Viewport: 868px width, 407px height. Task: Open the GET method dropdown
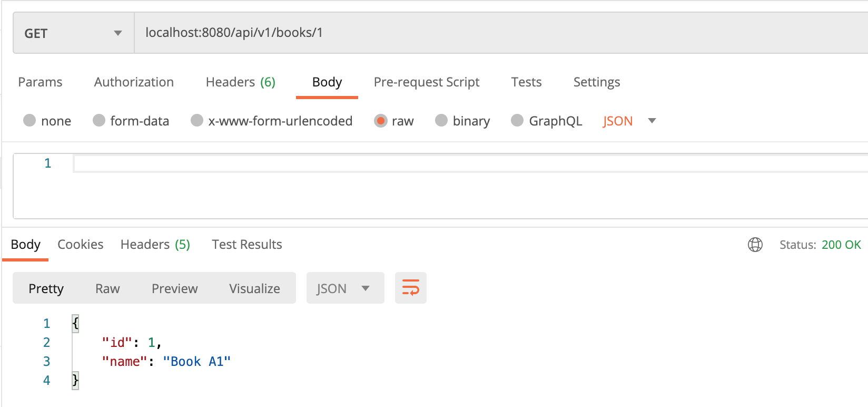click(73, 33)
